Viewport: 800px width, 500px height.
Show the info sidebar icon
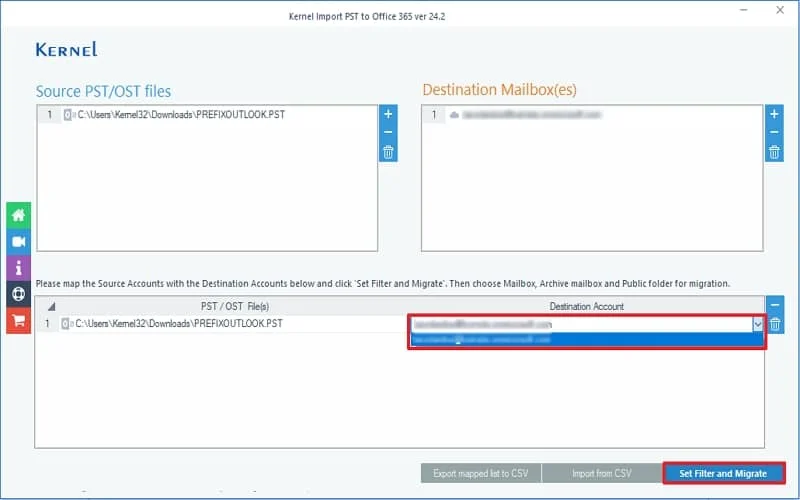click(18, 268)
